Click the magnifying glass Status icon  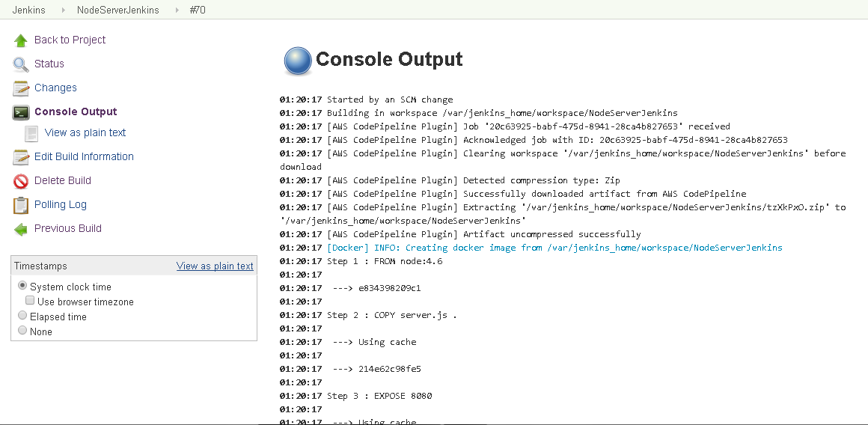pos(20,64)
